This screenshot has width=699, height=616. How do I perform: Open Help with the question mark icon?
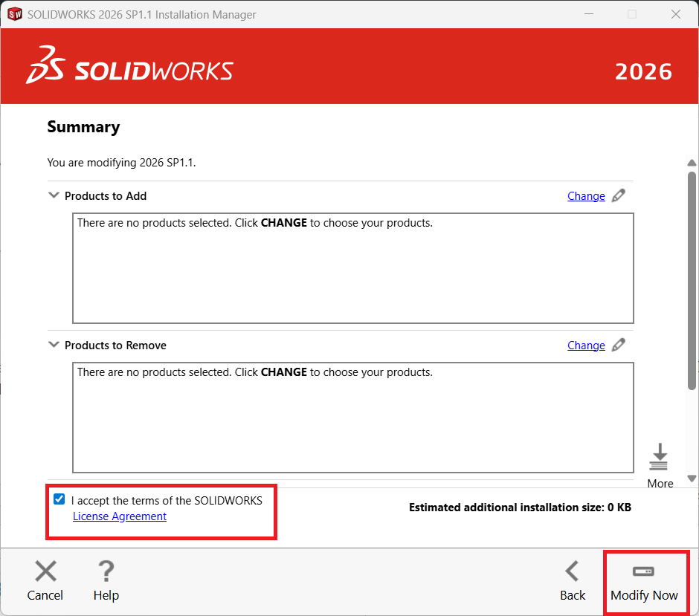pos(106,571)
